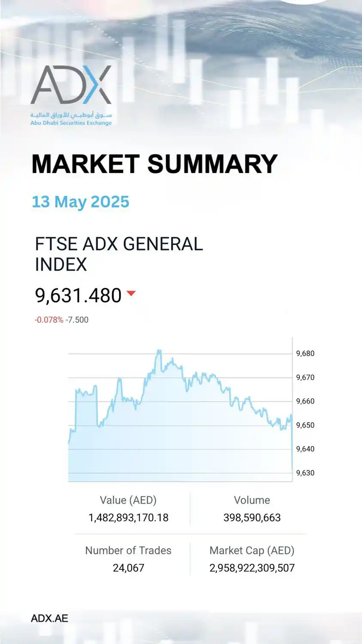Image resolution: width=362 pixels, height=644 pixels.
Task: Click the Market Cap (AED) label
Action: coord(252,550)
